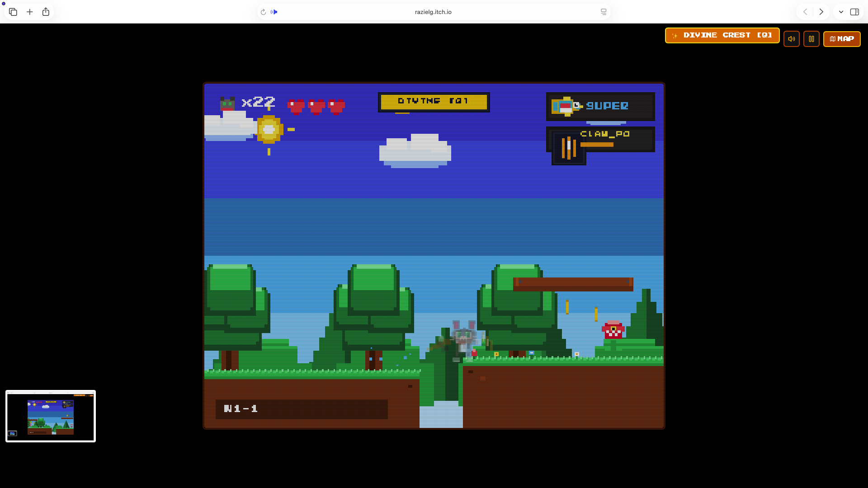The width and height of the screenshot is (868, 488).
Task: Expand the toolbar chevron dropdown
Action: pyautogui.click(x=841, y=12)
